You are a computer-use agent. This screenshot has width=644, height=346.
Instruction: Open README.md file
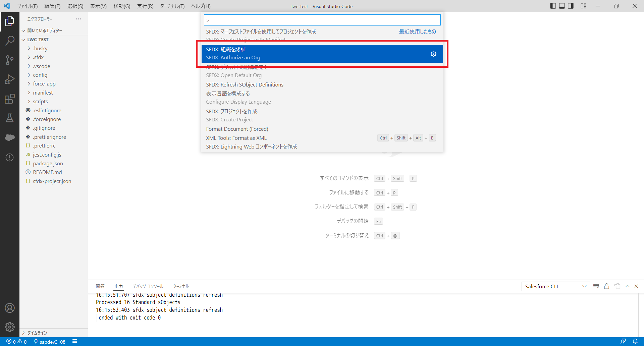pos(54,172)
